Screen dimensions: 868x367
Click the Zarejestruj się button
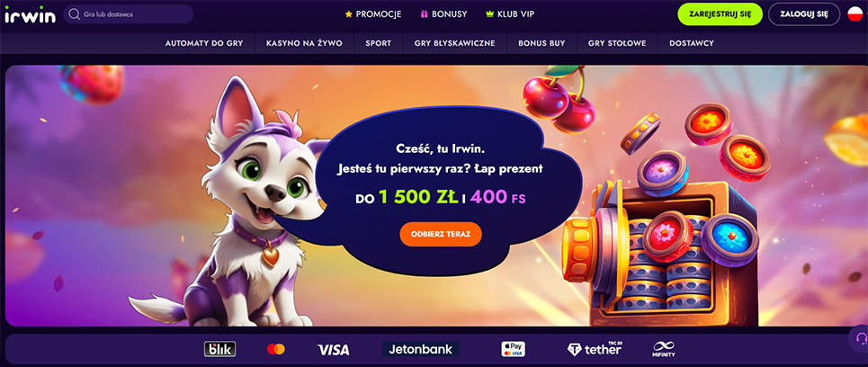(x=720, y=14)
